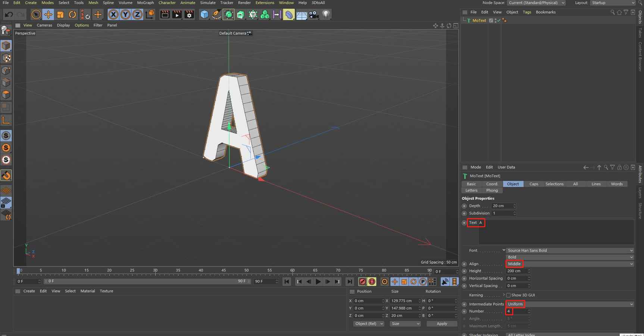Open the Extensions menu
644x336 pixels.
(x=265, y=3)
